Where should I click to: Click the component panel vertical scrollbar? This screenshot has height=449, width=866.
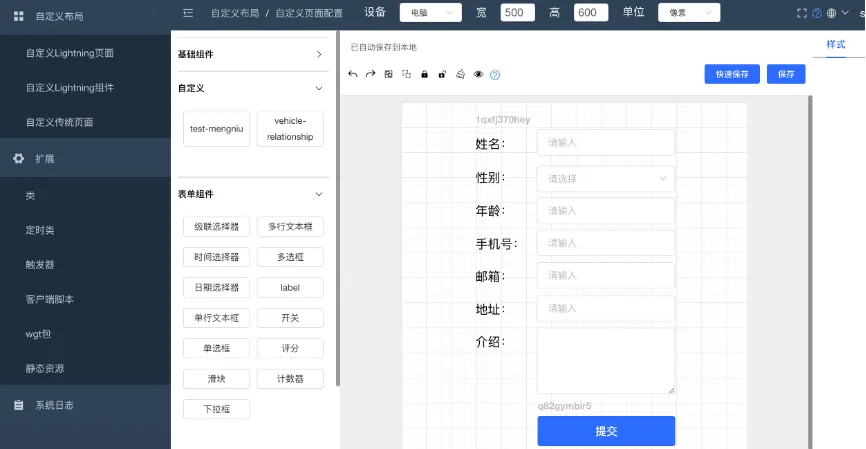point(337,209)
